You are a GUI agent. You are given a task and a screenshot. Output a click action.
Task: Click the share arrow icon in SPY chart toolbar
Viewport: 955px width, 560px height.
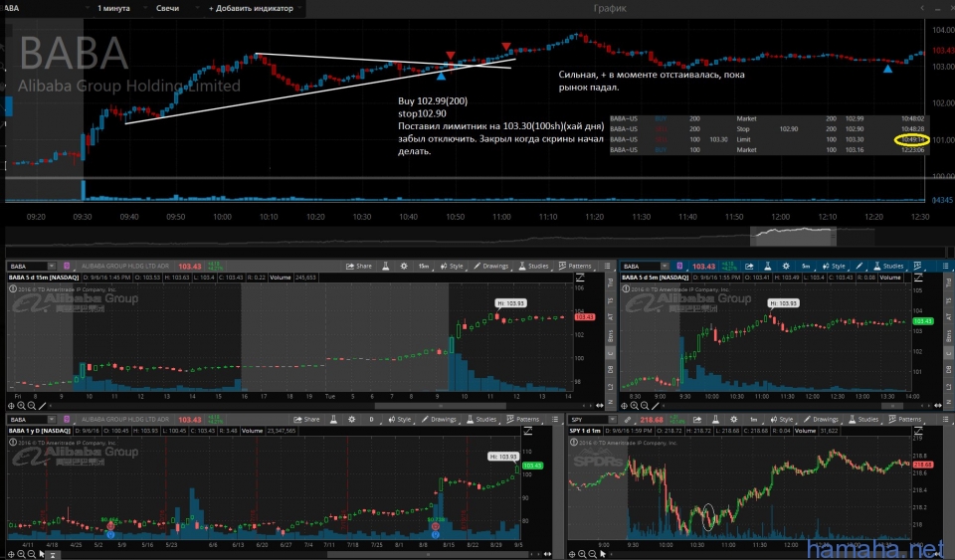click(x=697, y=420)
